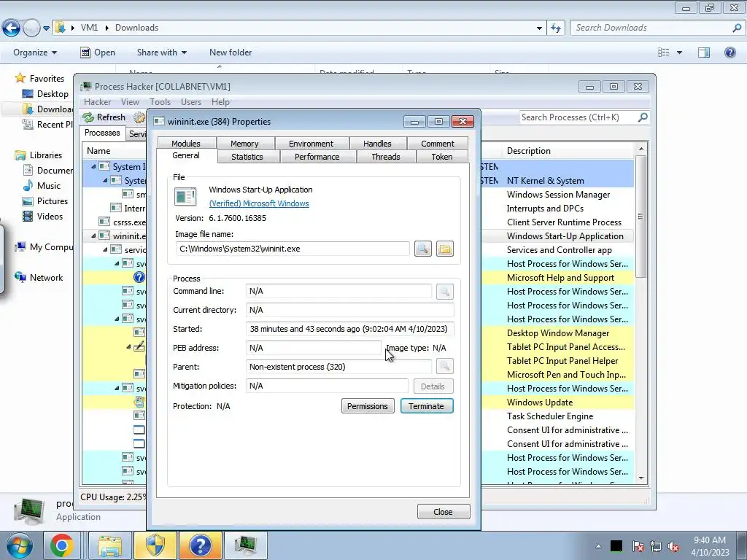Click the Explorer change view icon
This screenshot has height=560, width=747.
(x=663, y=52)
